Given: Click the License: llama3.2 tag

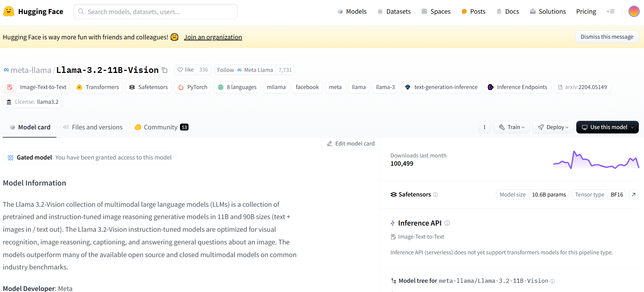Looking at the screenshot, I should click(33, 102).
